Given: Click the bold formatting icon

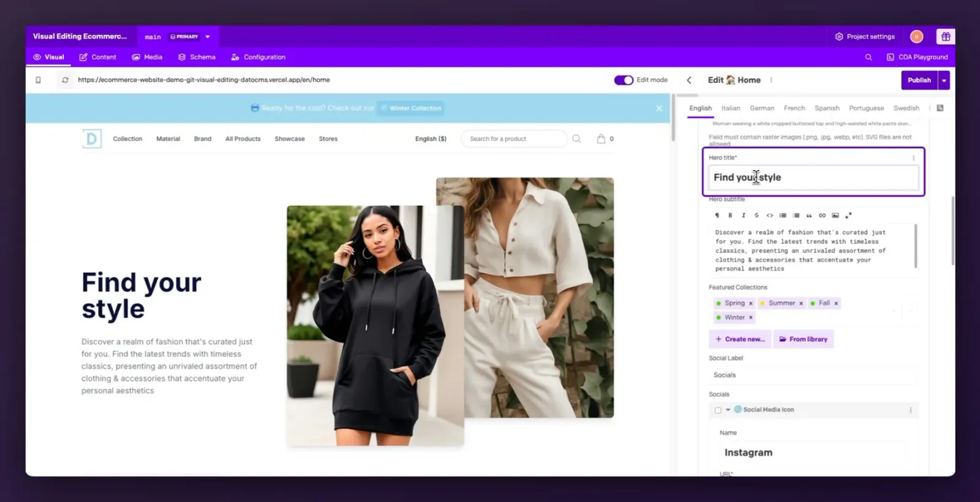Looking at the screenshot, I should pos(730,215).
